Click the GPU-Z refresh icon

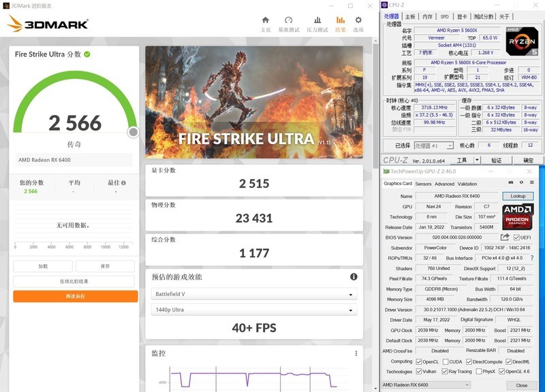521,184
